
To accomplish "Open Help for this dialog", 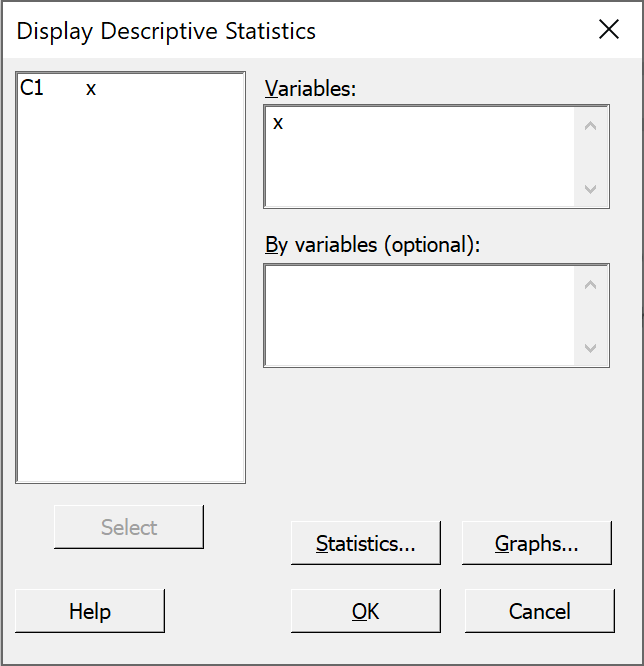I will pyautogui.click(x=90, y=611).
